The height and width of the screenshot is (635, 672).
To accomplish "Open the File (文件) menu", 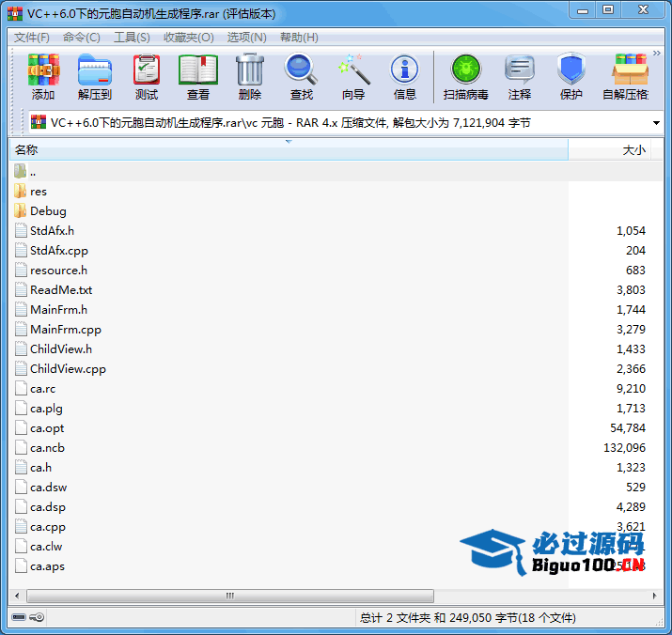I will click(x=32, y=38).
